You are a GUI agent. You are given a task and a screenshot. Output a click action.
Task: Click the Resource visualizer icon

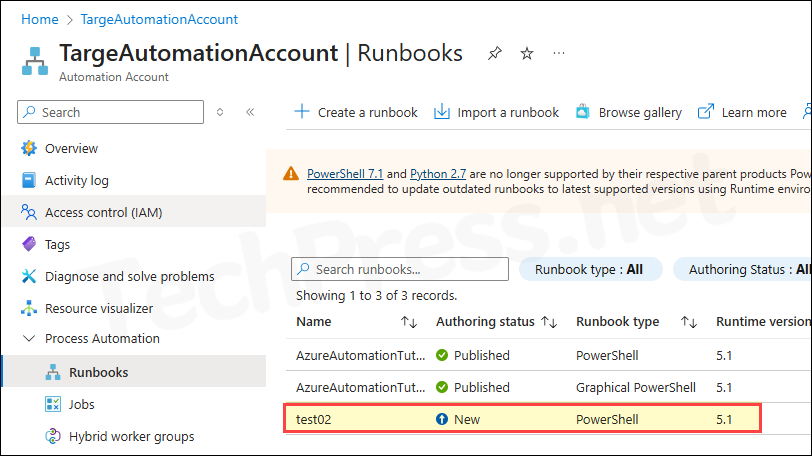tap(29, 308)
